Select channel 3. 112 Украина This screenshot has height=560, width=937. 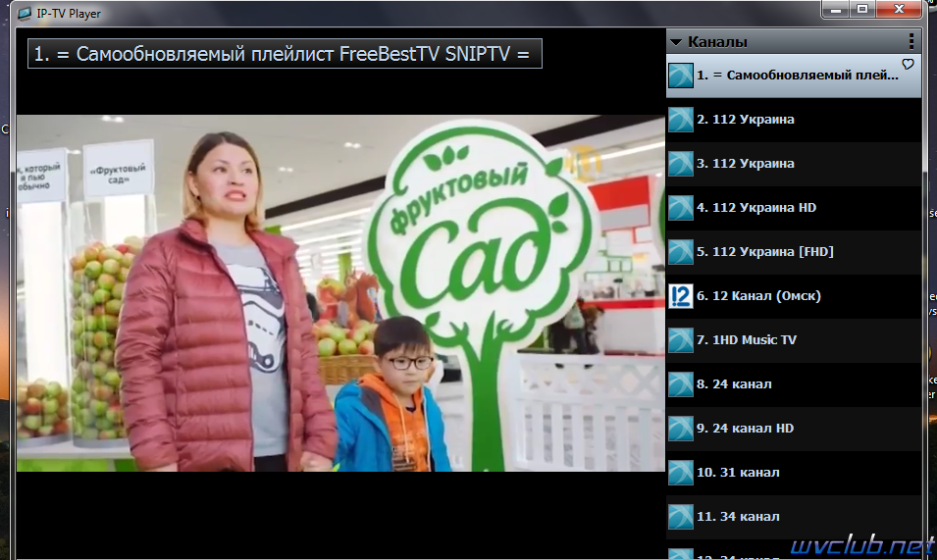click(794, 164)
